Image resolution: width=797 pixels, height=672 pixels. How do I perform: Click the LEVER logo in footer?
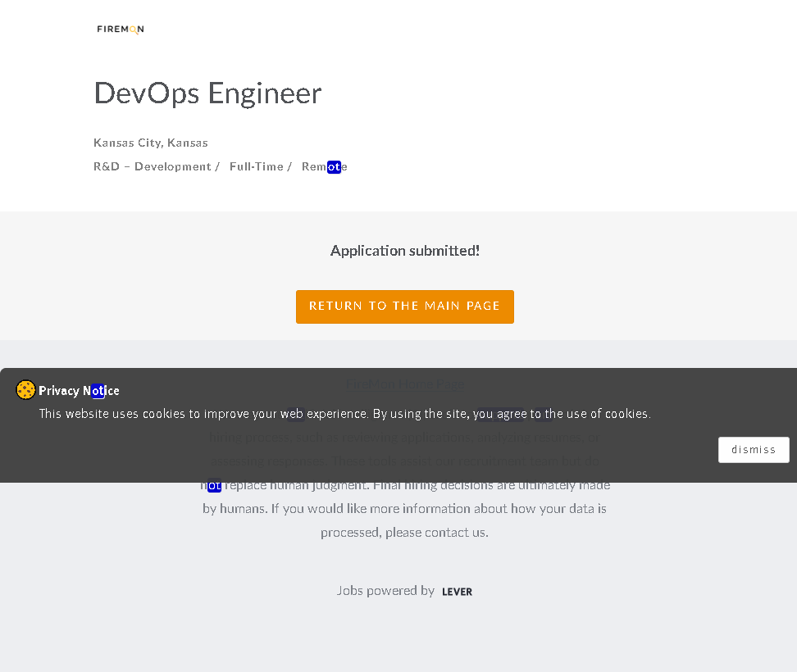pos(457,592)
